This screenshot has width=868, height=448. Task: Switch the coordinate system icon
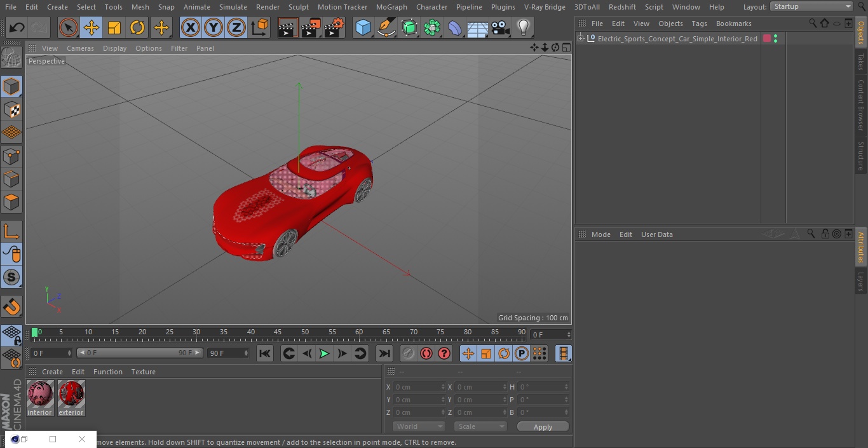(260, 27)
